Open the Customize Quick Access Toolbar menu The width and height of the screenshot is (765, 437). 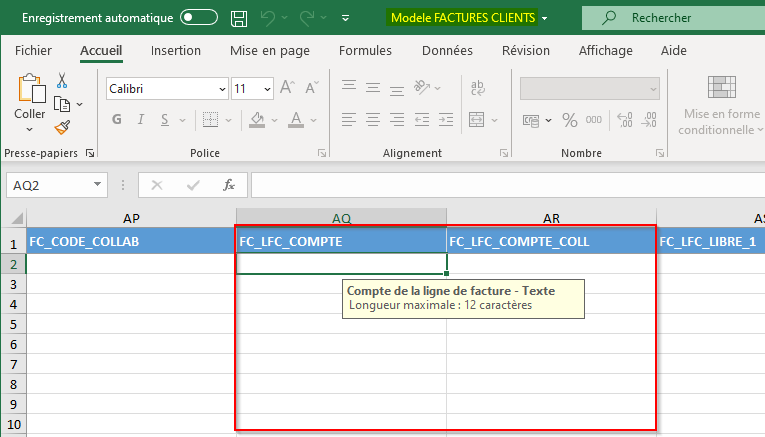pos(345,18)
